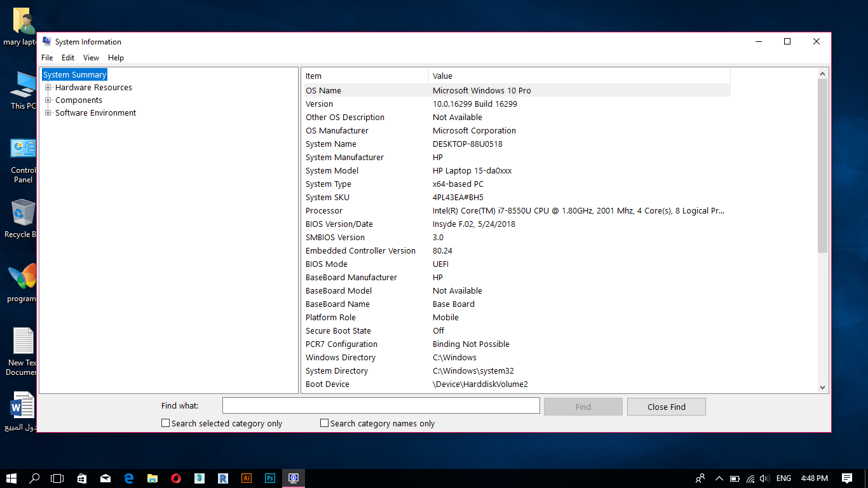Open Action Center notifications icon
Screen dimensions: 868x488
click(847, 478)
